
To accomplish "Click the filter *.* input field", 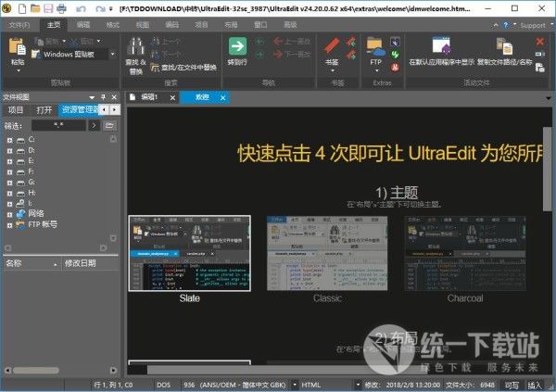I will [58, 125].
